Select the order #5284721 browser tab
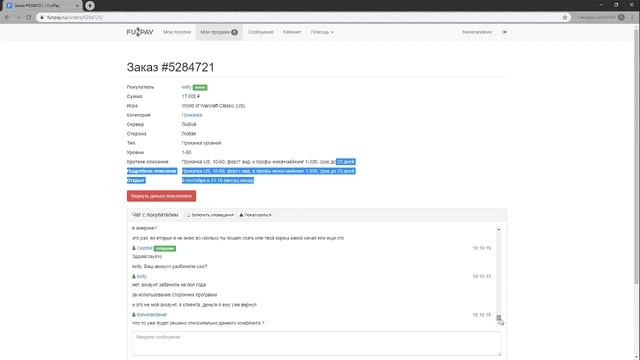 [41, 6]
